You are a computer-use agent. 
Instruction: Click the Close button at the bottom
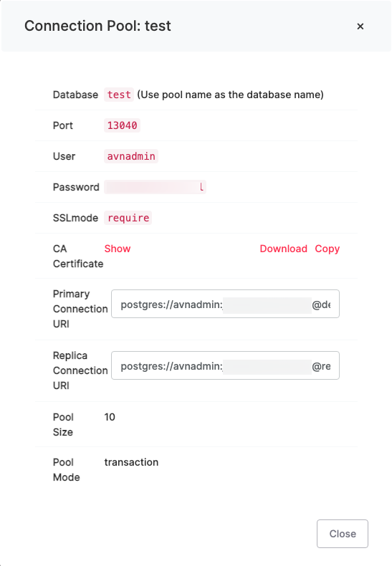(x=342, y=534)
